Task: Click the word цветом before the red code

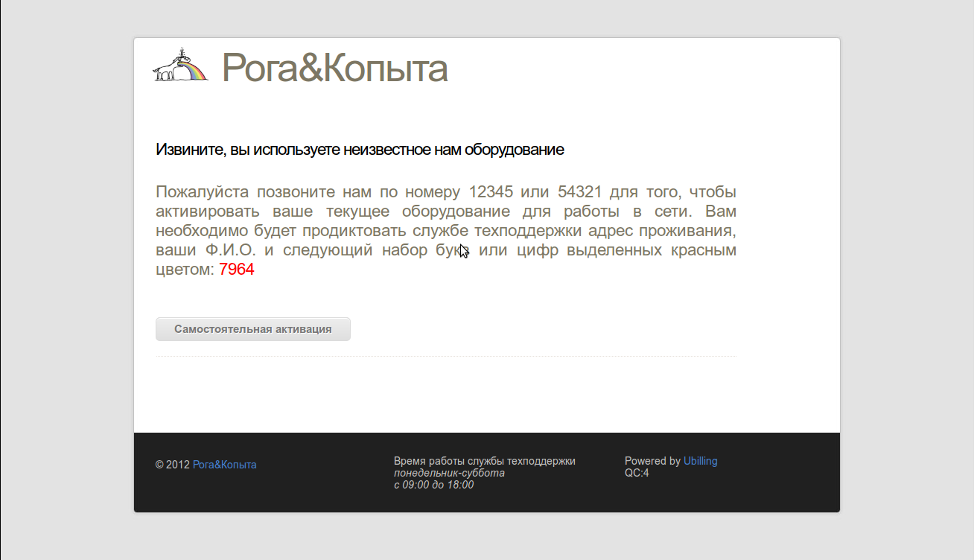Action: (184, 270)
